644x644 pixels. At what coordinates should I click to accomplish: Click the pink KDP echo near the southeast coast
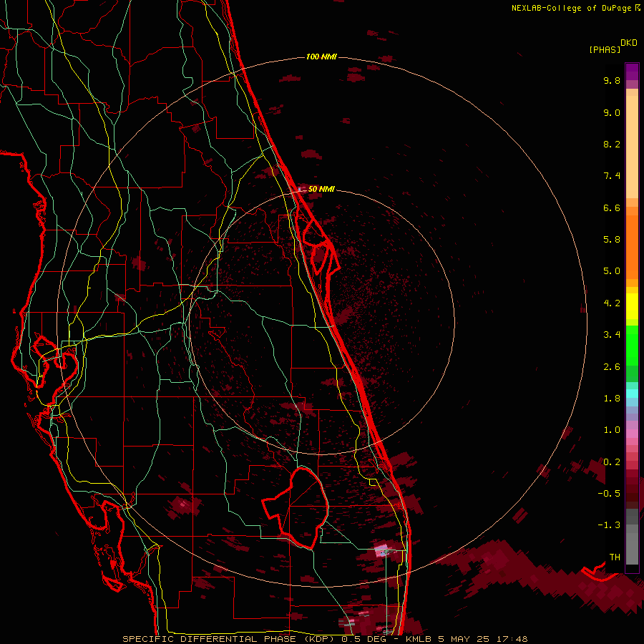click(x=382, y=550)
